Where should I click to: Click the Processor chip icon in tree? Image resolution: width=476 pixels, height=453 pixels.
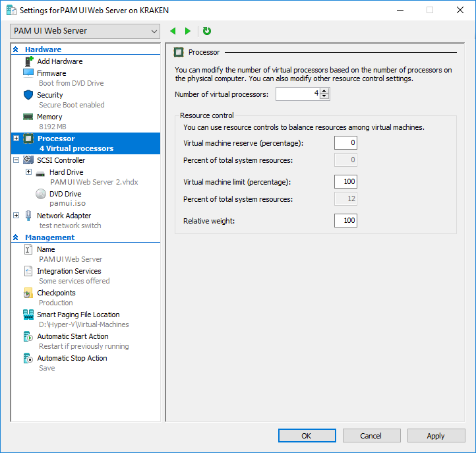28,138
